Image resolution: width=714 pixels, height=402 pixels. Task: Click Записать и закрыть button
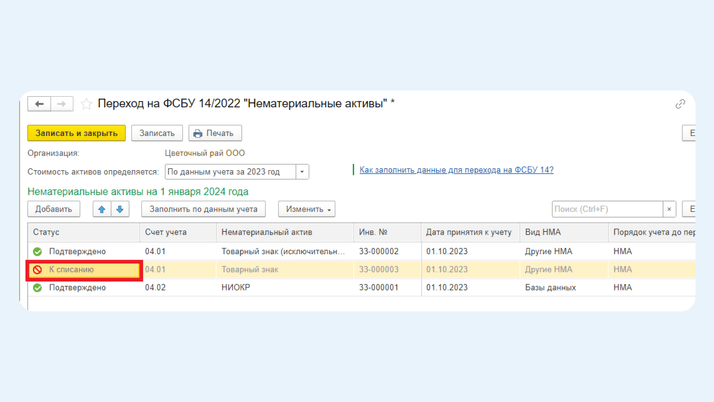tap(76, 133)
